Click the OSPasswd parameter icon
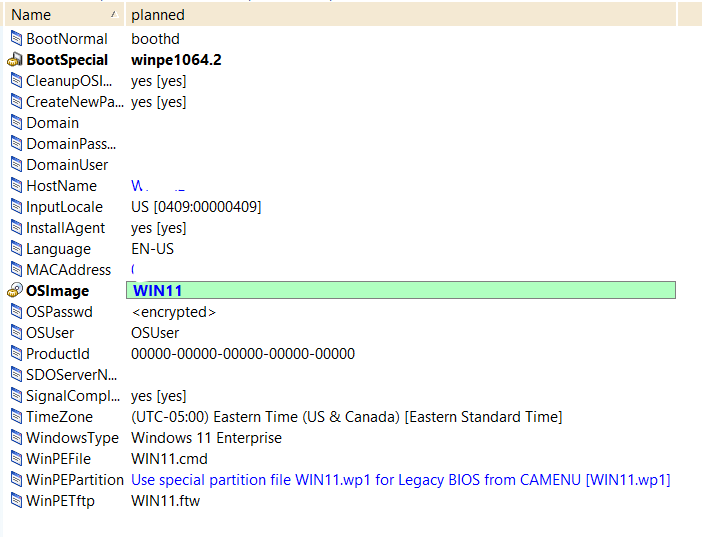Viewport: 702px width, 537px height. (x=16, y=312)
